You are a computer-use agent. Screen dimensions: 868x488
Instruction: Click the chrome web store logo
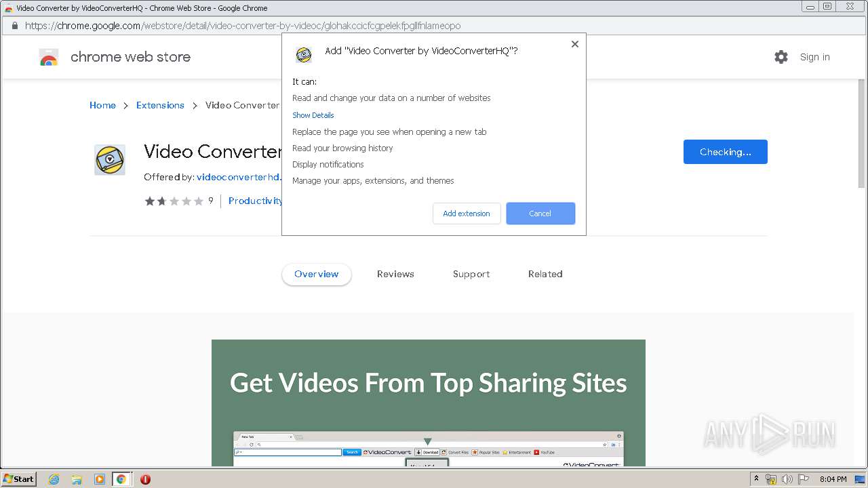[49, 58]
